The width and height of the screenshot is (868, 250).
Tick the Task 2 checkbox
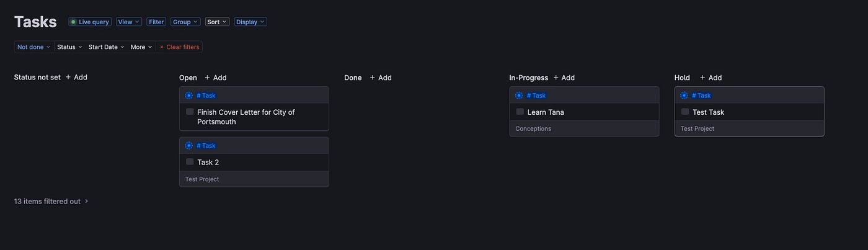190,162
